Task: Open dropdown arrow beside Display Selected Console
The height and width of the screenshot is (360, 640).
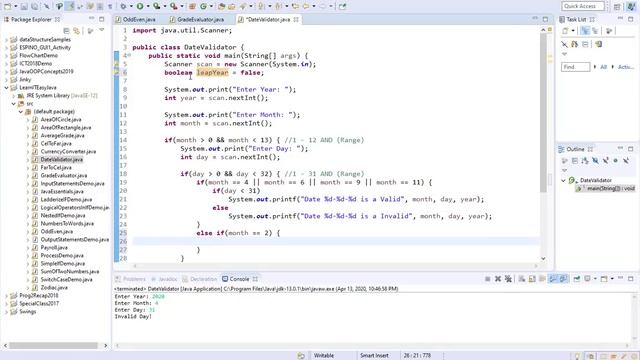Action: coord(595,279)
